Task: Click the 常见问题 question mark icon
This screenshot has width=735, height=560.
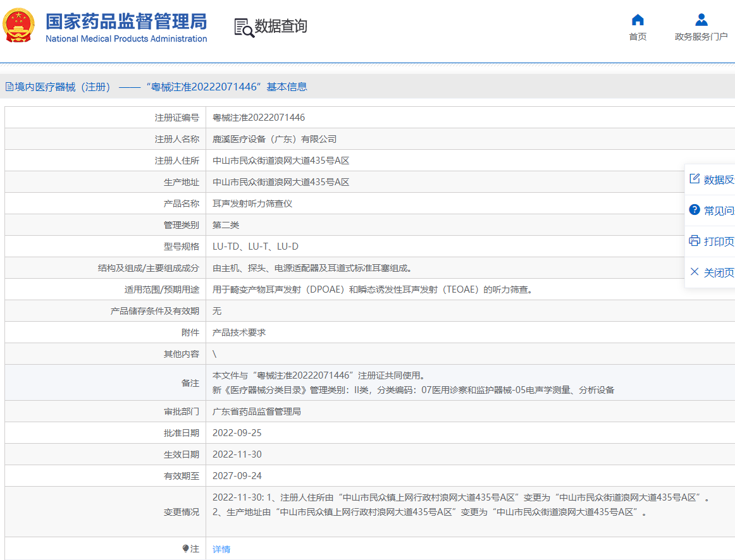Action: click(695, 209)
